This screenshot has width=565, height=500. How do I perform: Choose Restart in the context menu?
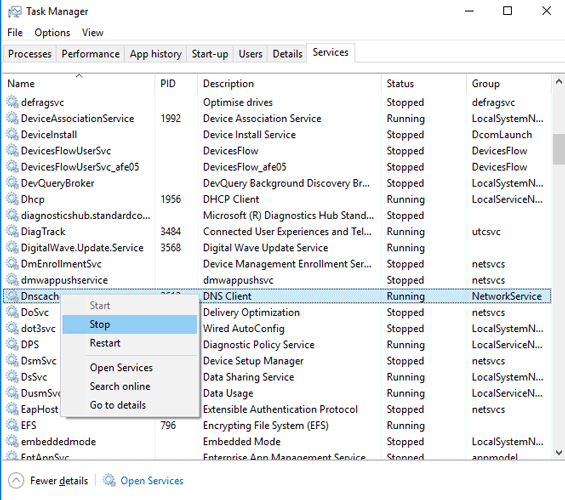click(x=130, y=343)
